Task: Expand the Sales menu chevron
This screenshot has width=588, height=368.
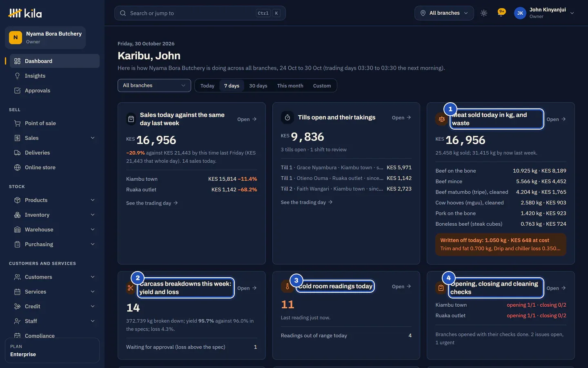Action: pos(93,138)
